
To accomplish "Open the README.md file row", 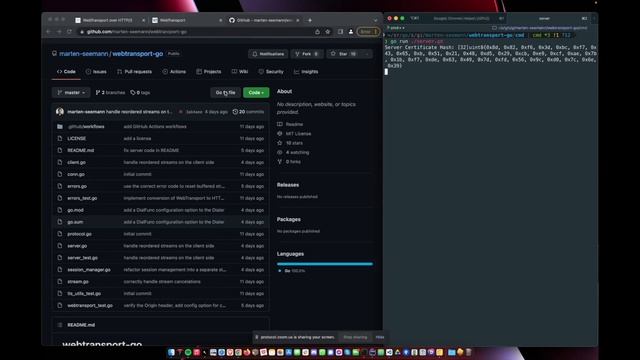I will pos(160,150).
